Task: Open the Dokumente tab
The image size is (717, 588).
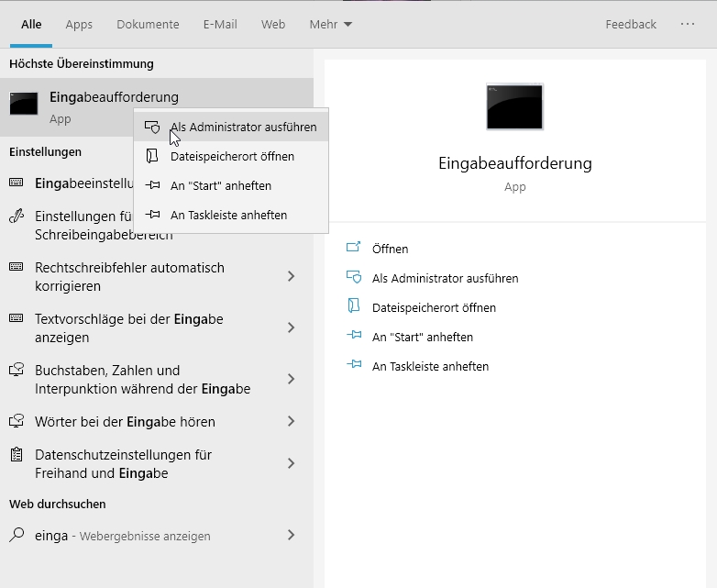Action: 148,24
